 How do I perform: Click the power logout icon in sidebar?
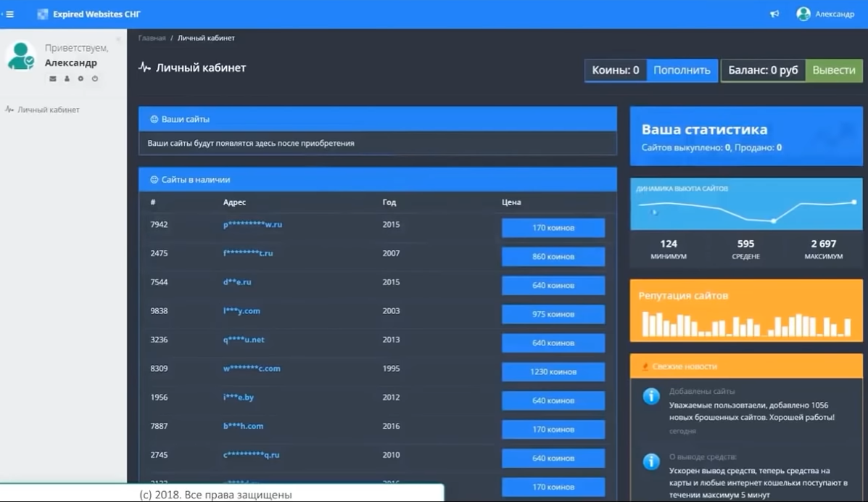pos(94,78)
